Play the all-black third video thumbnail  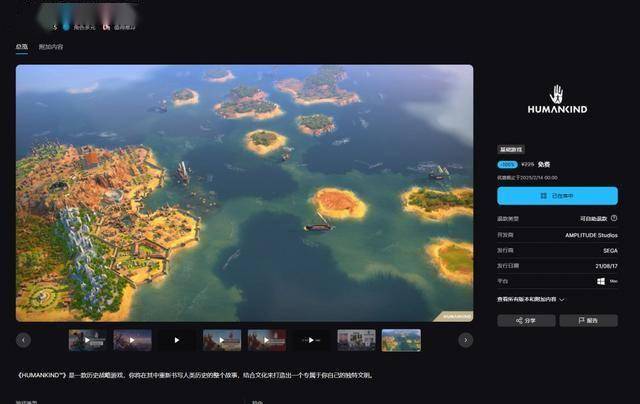coord(177,340)
